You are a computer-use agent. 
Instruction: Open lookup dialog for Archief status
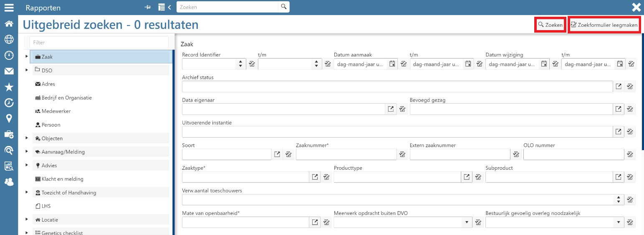[x=619, y=87]
